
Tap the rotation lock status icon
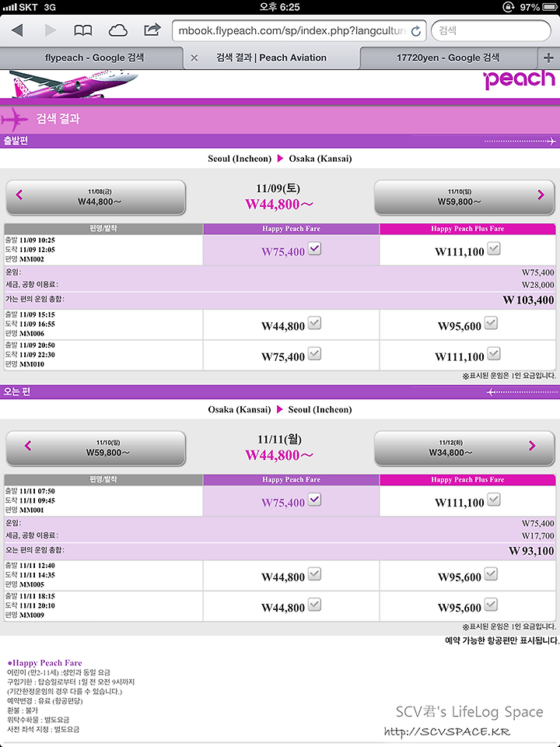click(508, 7)
